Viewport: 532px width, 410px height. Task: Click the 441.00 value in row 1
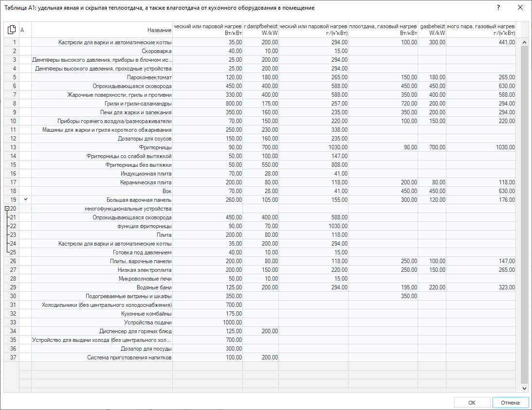tap(481, 42)
